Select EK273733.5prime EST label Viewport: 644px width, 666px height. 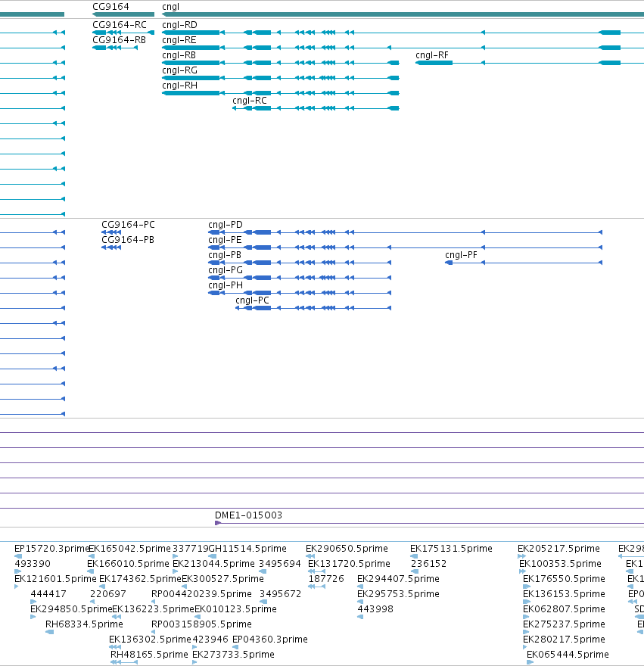pos(233,655)
